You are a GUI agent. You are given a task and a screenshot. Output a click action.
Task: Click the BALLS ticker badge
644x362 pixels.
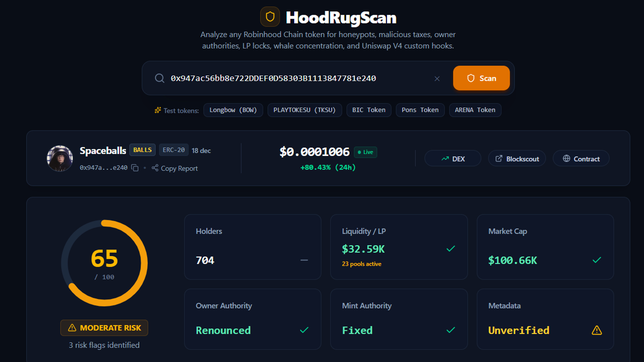pos(142,150)
